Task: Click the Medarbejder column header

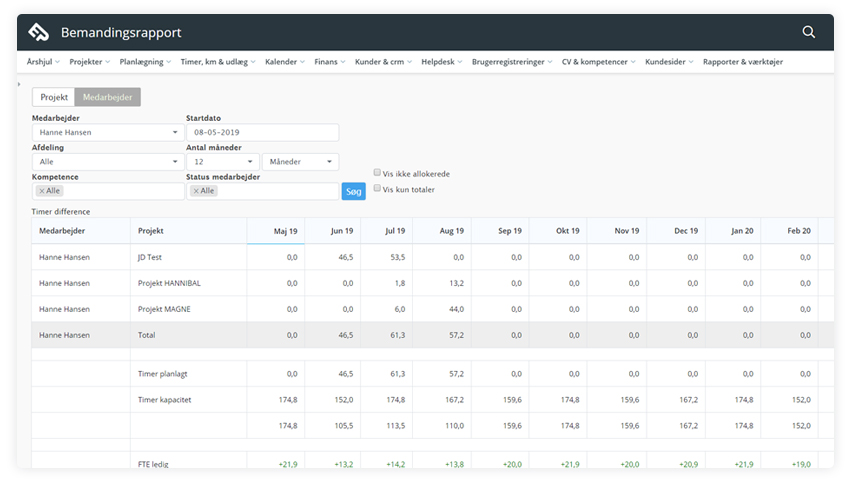Action: tap(81, 230)
